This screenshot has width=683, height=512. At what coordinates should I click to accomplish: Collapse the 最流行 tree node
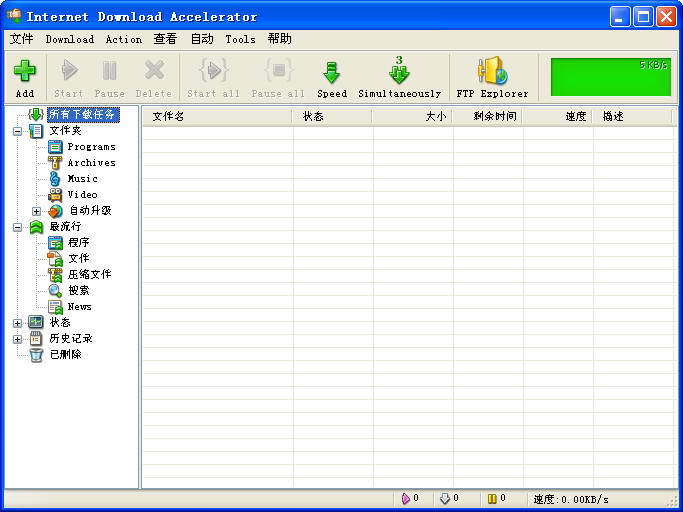click(17, 227)
